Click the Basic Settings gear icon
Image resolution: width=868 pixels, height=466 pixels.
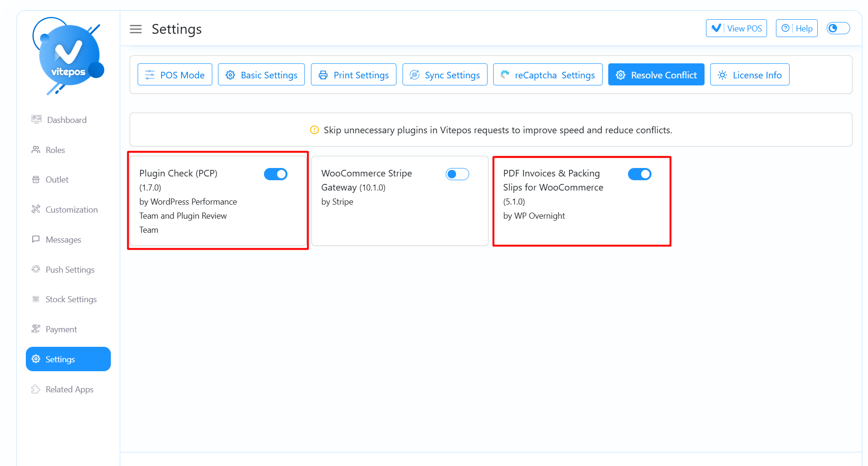pyautogui.click(x=230, y=75)
